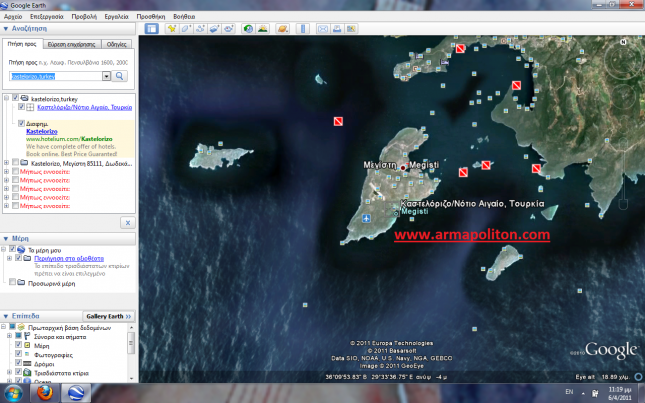Disable the Δρόμοι layer
645x403 pixels.
click(x=19, y=363)
